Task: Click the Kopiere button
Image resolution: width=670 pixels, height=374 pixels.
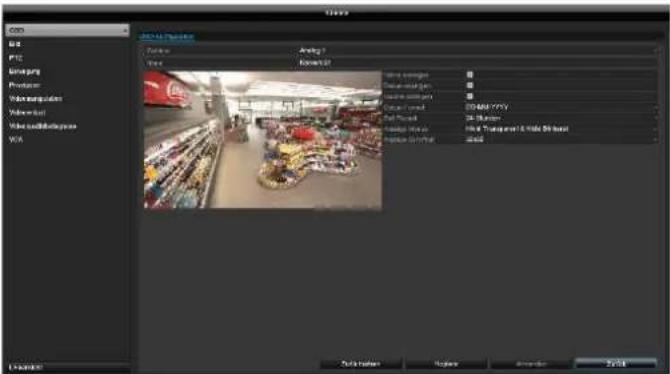Action: (446, 364)
